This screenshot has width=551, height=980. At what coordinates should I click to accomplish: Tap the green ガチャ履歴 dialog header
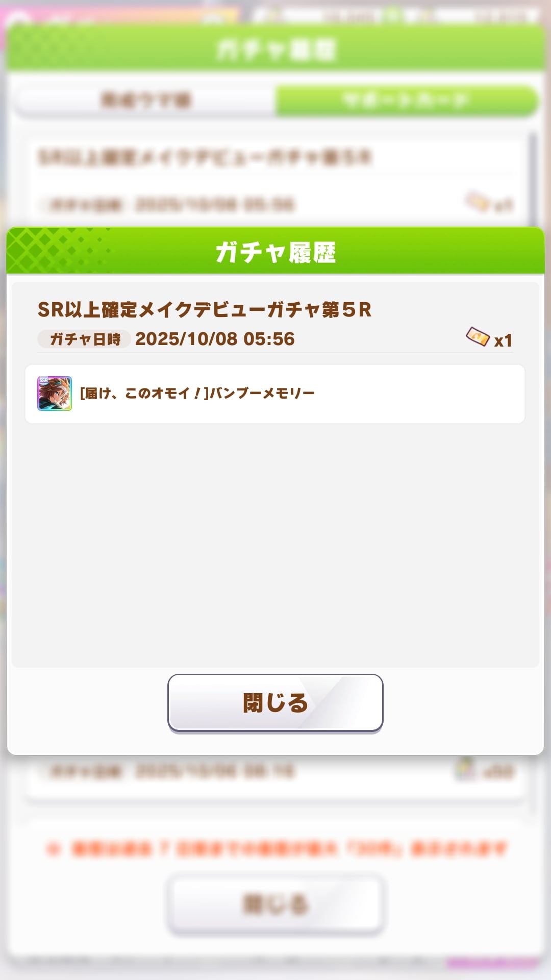[x=275, y=251]
